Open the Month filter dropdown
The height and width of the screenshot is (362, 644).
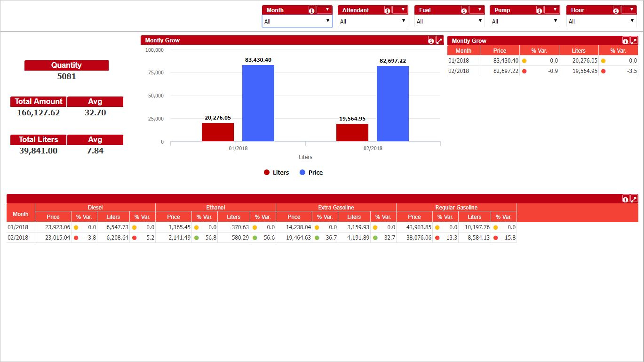297,21
